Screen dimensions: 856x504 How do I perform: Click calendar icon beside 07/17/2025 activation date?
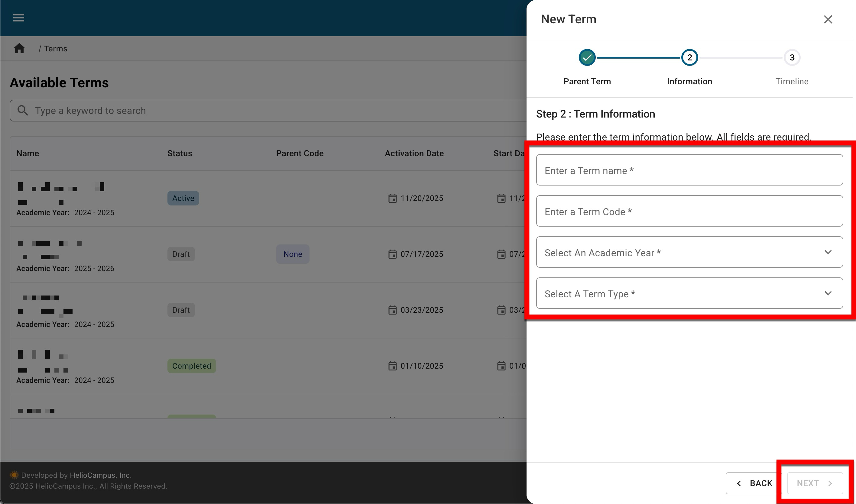point(392,254)
